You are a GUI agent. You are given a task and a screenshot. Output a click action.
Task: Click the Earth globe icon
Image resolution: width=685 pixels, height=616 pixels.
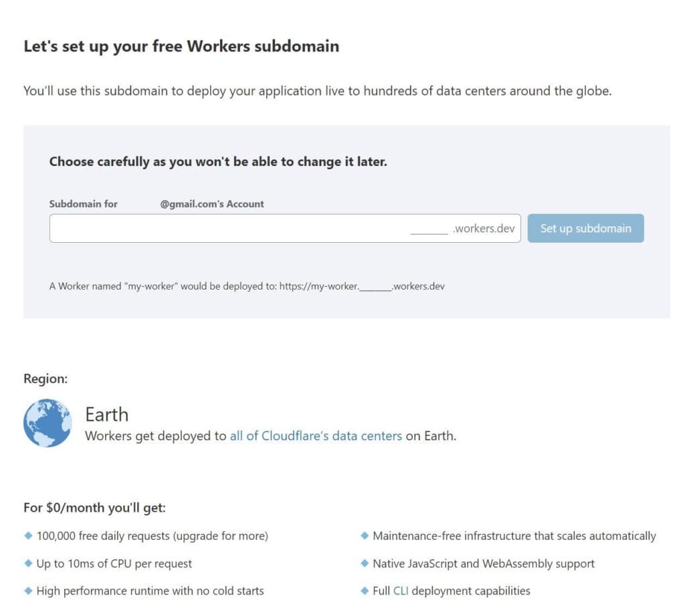tap(47, 423)
